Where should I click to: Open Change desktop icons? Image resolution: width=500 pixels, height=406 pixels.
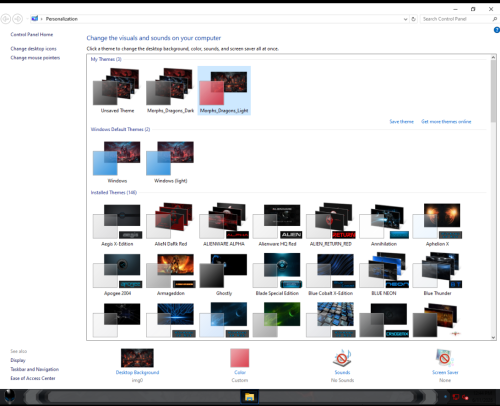pos(33,49)
